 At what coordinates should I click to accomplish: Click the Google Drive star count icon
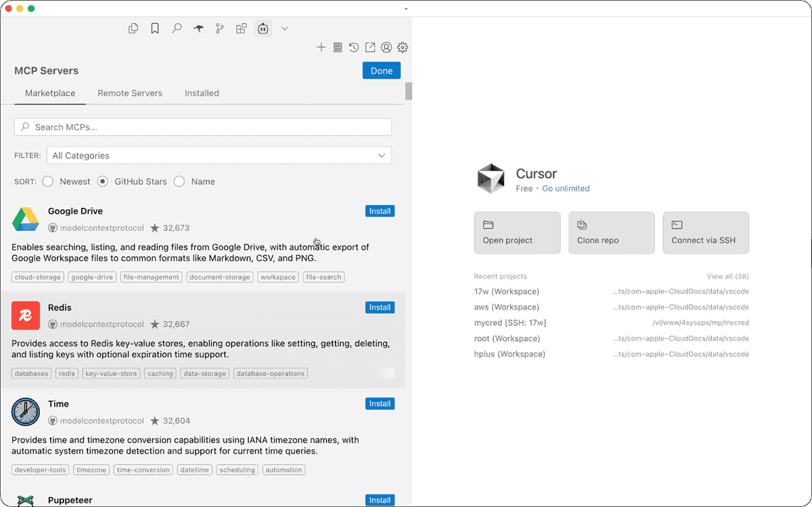tap(155, 228)
